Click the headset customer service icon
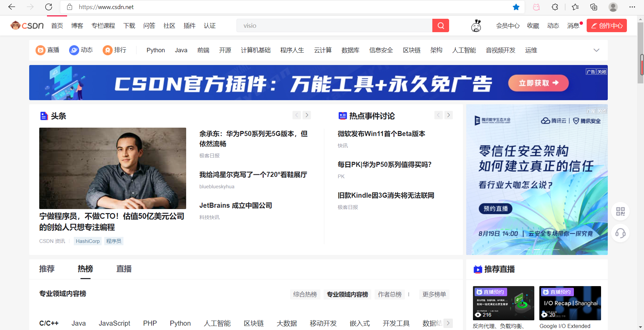Image resolution: width=644 pixels, height=330 pixels. tap(620, 233)
